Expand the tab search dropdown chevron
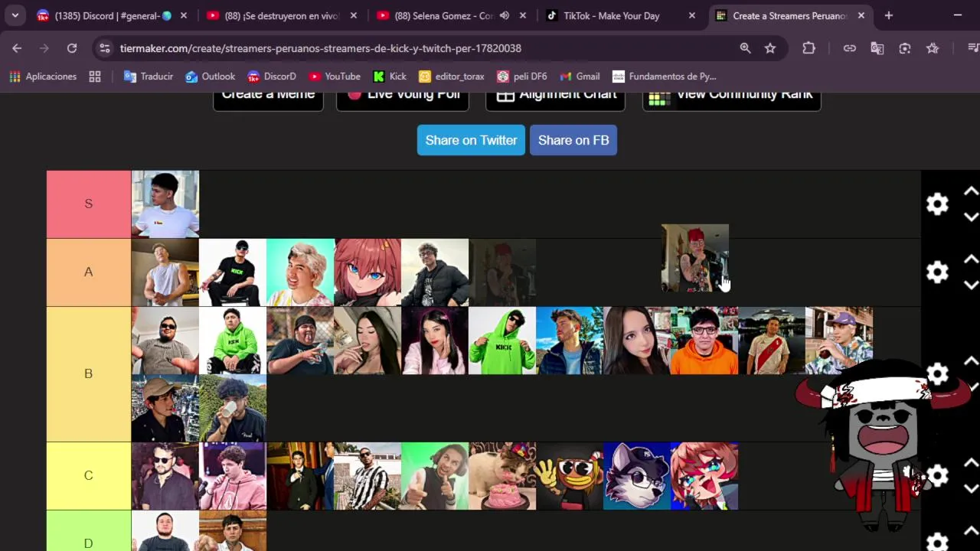980x551 pixels. click(15, 15)
